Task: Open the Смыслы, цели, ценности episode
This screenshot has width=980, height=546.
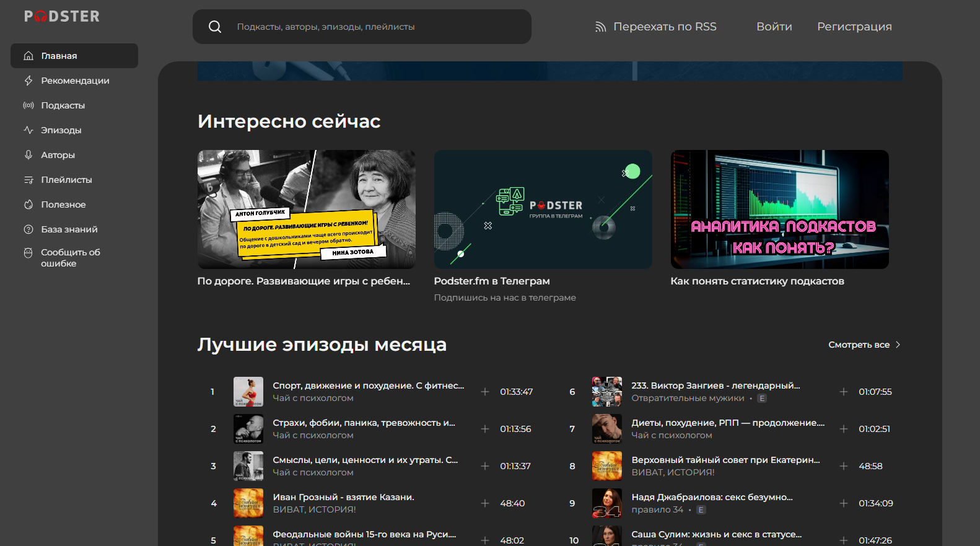Action: pyautogui.click(x=365, y=460)
